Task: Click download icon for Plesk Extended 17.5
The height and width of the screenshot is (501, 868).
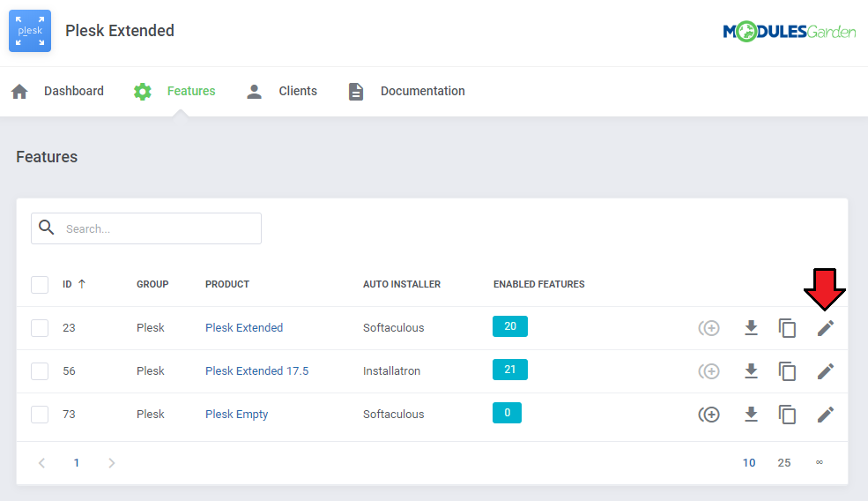Action: 751,371
